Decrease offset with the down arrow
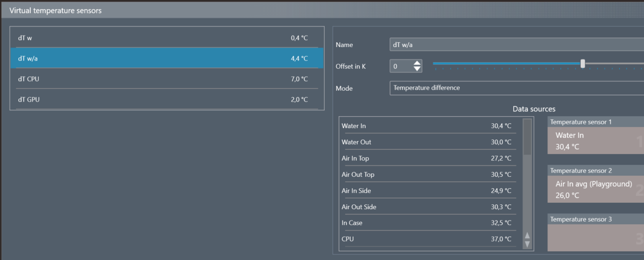This screenshot has width=644, height=260. 417,69
